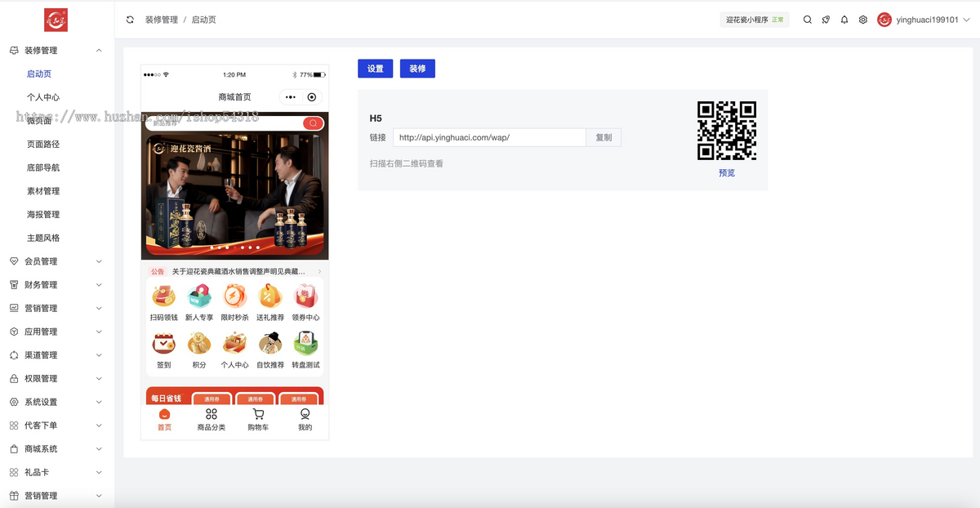The image size is (980, 508).
Task: Click the refresh icon beside the breadcrumb
Action: point(130,20)
